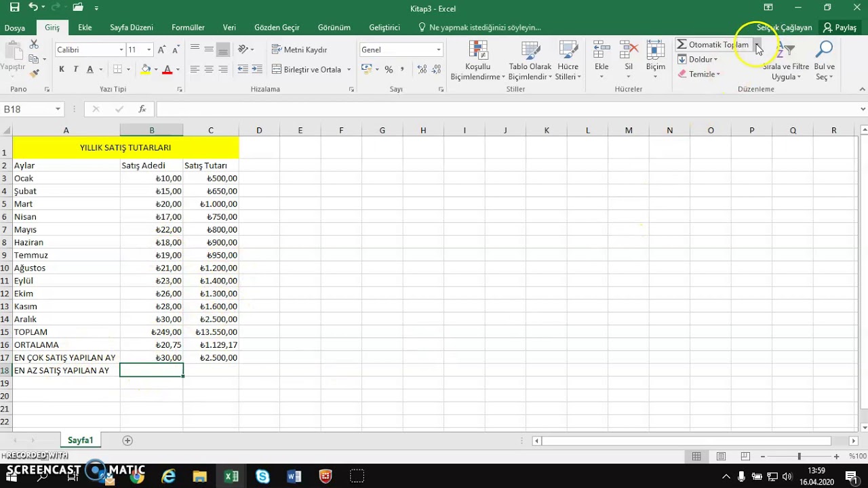868x488 pixels.
Task: Apply comma style number format
Action: (402, 69)
